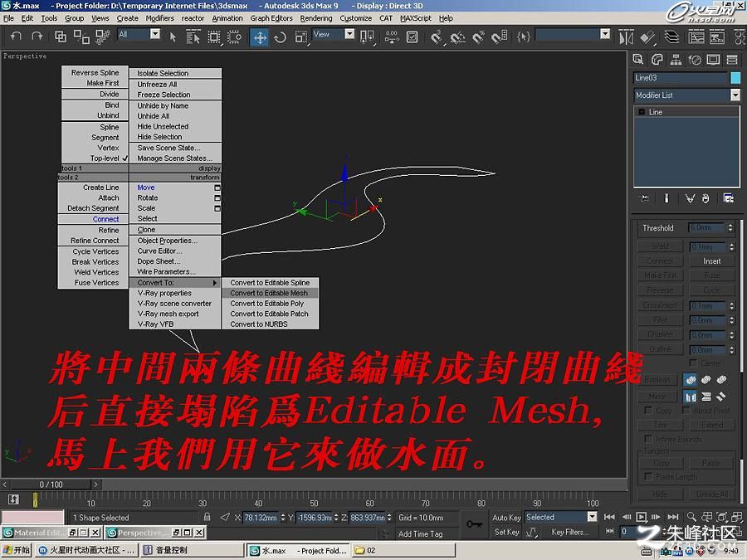Click Pin Stack icon below modifier stack
This screenshot has height=560, width=747.
coord(644,197)
